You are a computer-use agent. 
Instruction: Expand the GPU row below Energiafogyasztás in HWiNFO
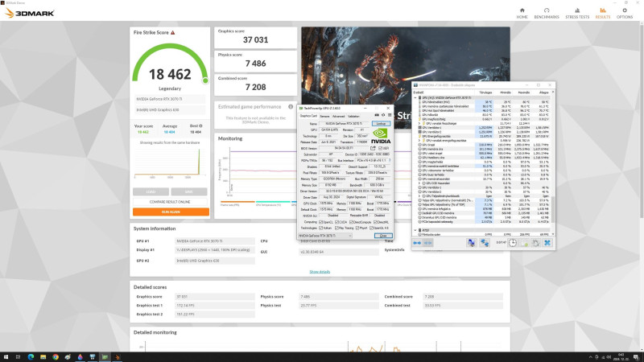click(419, 140)
